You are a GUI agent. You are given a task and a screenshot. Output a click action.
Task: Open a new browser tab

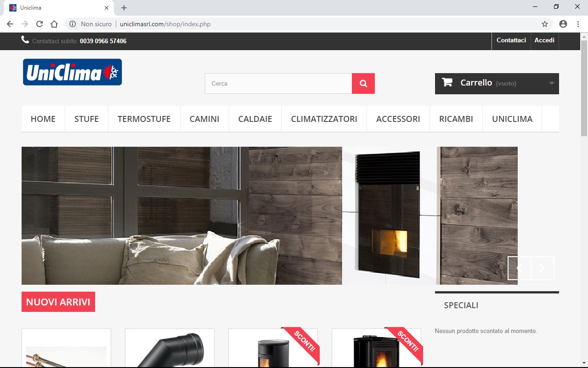(124, 8)
